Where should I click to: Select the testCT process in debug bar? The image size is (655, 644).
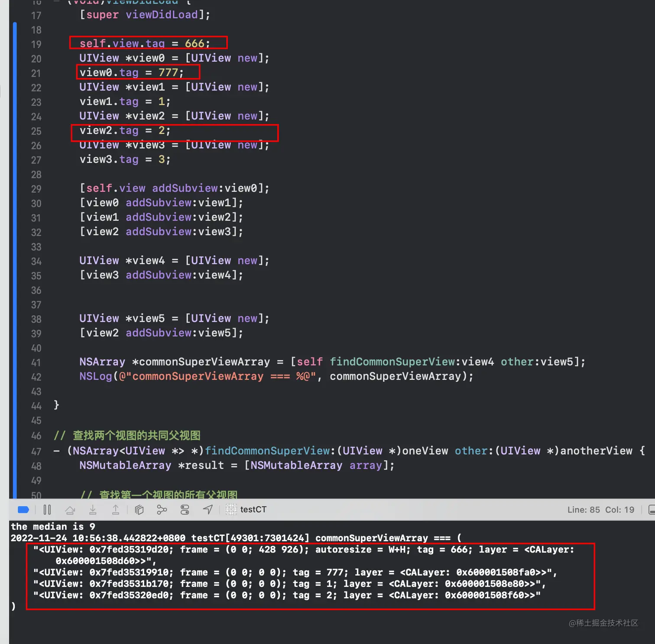(246, 510)
